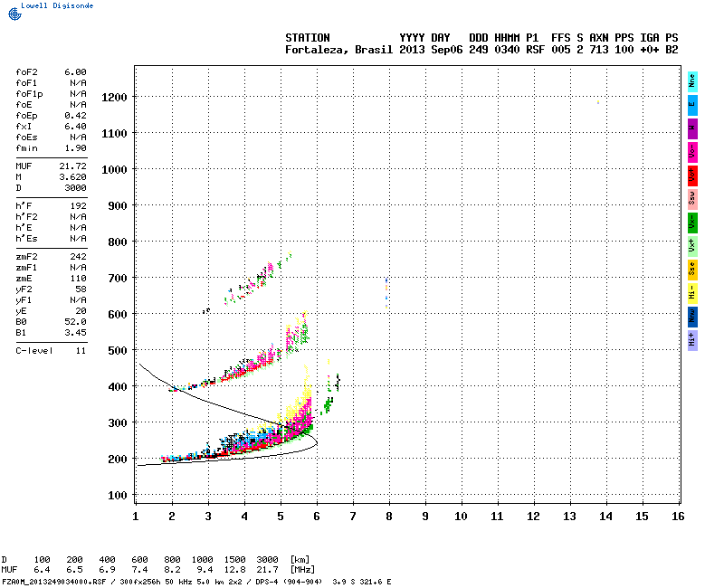Choose the light green Vx+ legend swatch
This screenshot has height=588, width=724.
pos(692,246)
